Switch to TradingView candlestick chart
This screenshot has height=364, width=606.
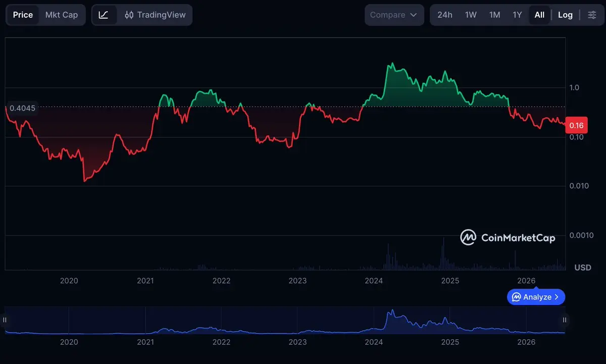(x=155, y=15)
